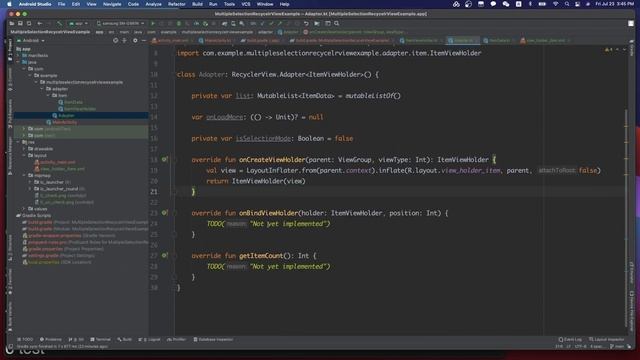
Task: Click the Save All toolbar icon
Action: [20, 24]
